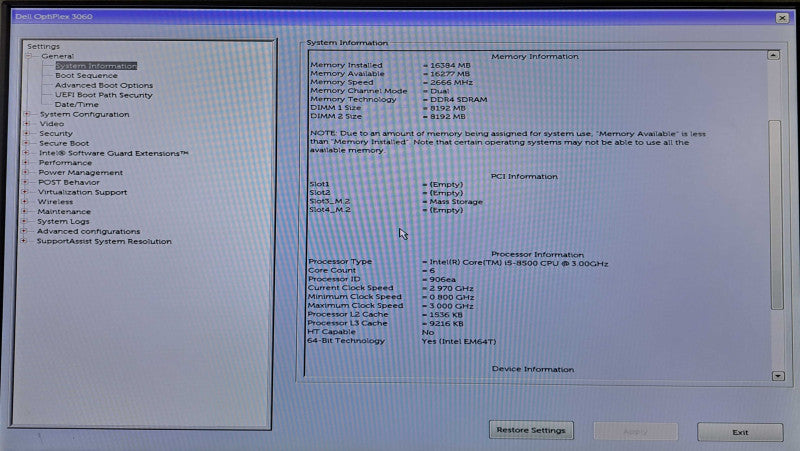The image size is (800, 451).
Task: Select Maintenance category label
Action: click(64, 211)
